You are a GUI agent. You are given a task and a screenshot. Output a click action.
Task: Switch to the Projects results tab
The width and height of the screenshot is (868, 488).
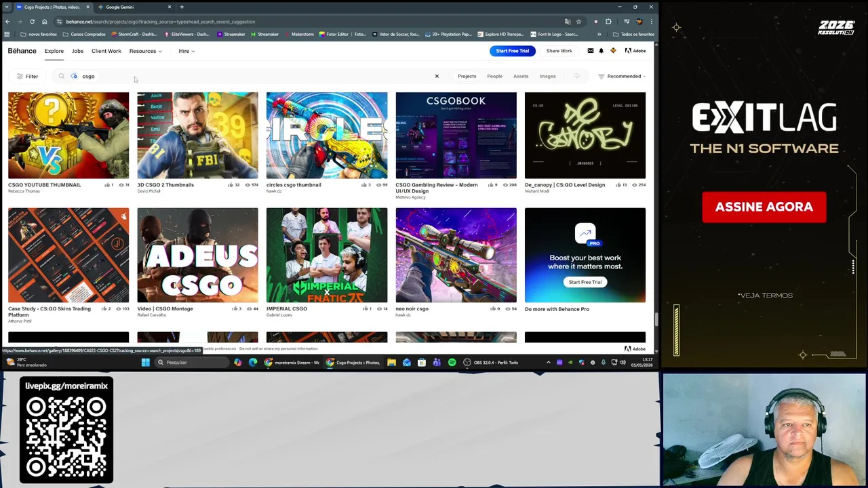(x=467, y=76)
